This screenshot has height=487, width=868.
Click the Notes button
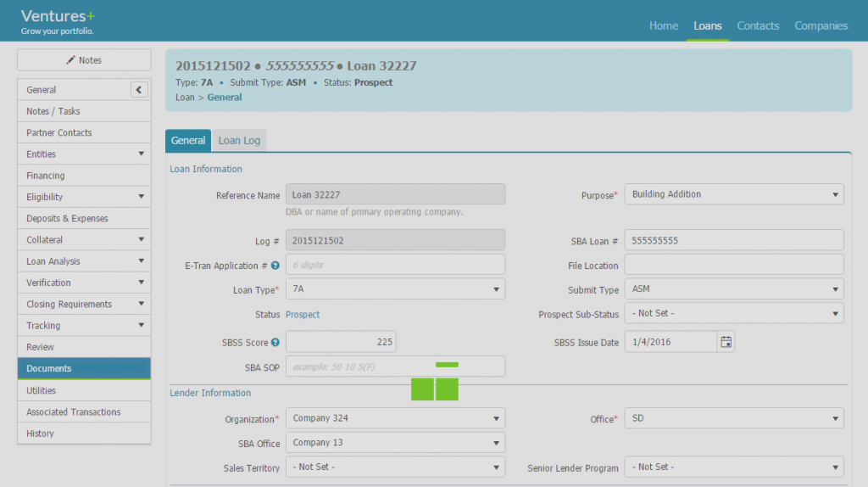[84, 60]
